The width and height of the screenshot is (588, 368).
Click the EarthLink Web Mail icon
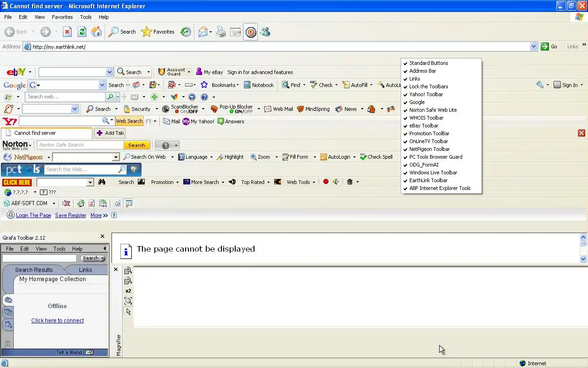(267, 109)
